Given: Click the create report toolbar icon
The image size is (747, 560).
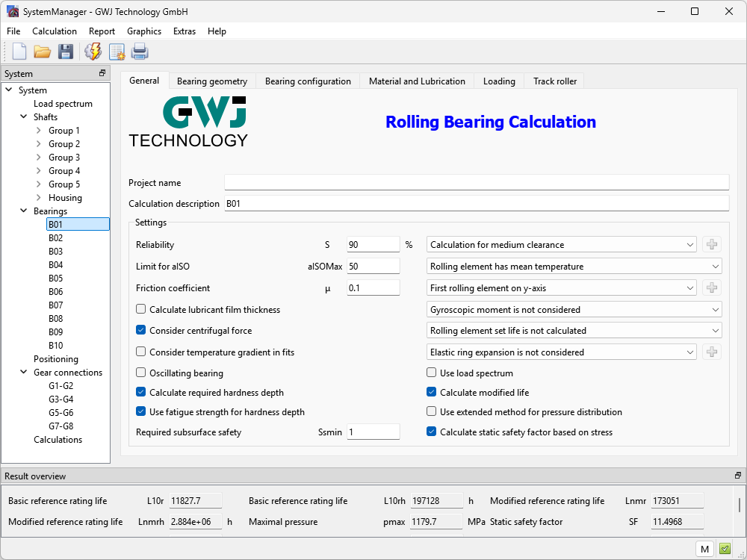Looking at the screenshot, I should (117, 52).
